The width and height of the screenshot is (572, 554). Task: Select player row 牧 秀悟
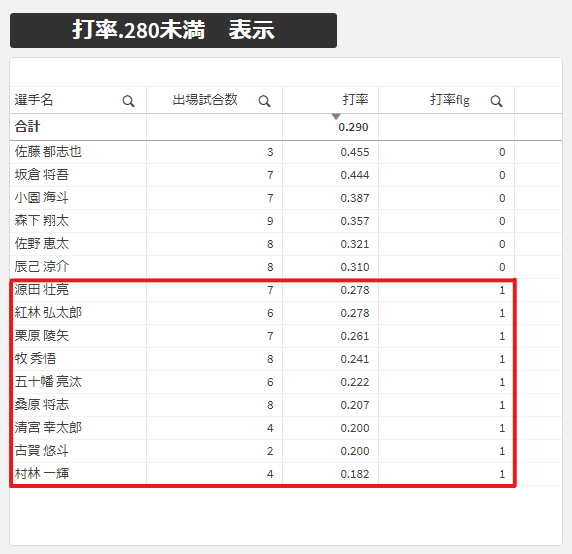click(262, 359)
